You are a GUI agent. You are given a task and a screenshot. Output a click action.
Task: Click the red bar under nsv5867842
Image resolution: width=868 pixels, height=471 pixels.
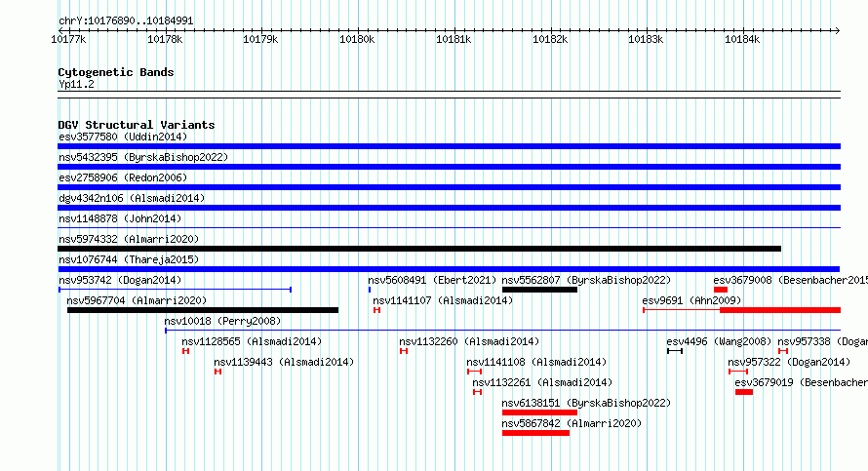point(535,433)
